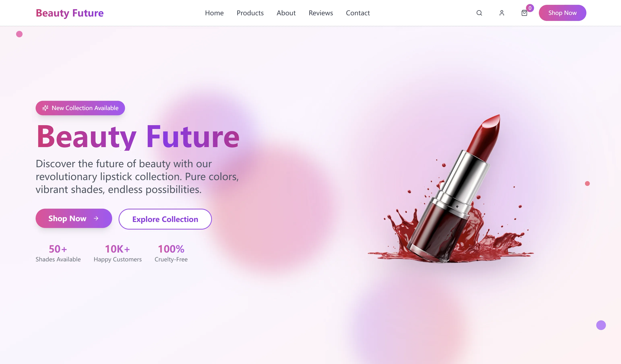
Task: Open the user account icon
Action: click(502, 13)
